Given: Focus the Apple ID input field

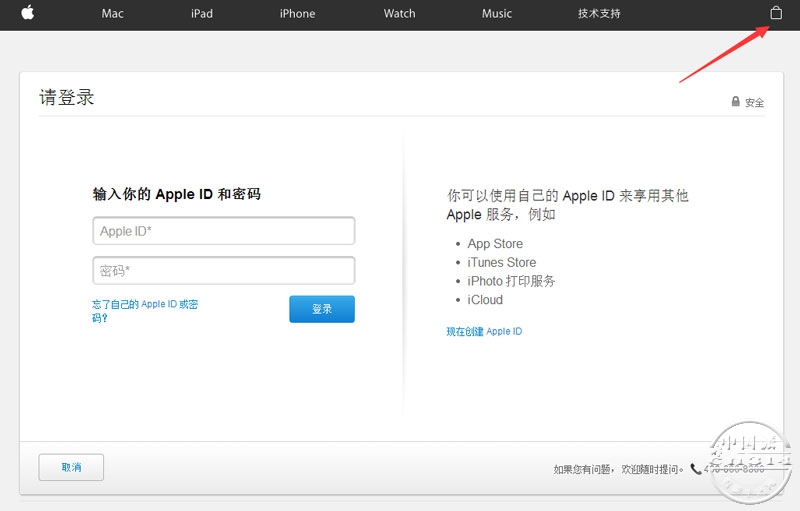Looking at the screenshot, I should [x=223, y=231].
